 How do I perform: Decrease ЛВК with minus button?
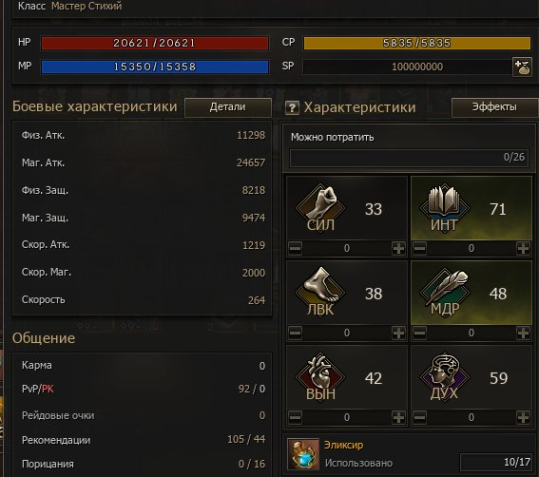tap(295, 333)
